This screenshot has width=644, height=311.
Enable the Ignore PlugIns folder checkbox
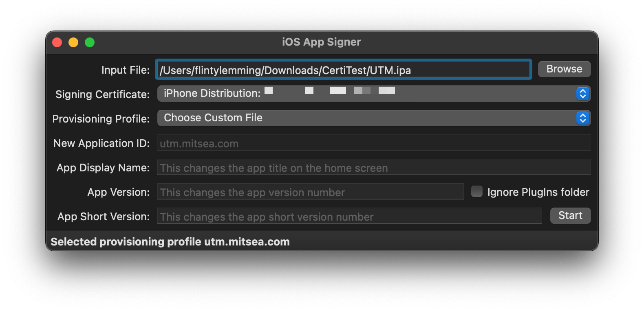(476, 191)
